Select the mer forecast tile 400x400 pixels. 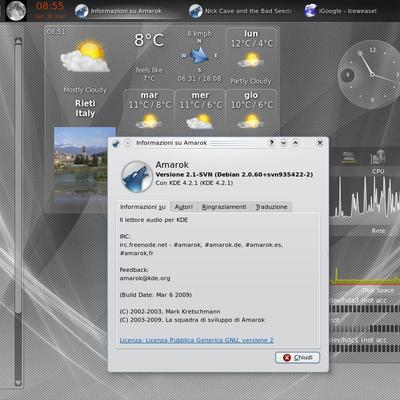pyautogui.click(x=200, y=112)
